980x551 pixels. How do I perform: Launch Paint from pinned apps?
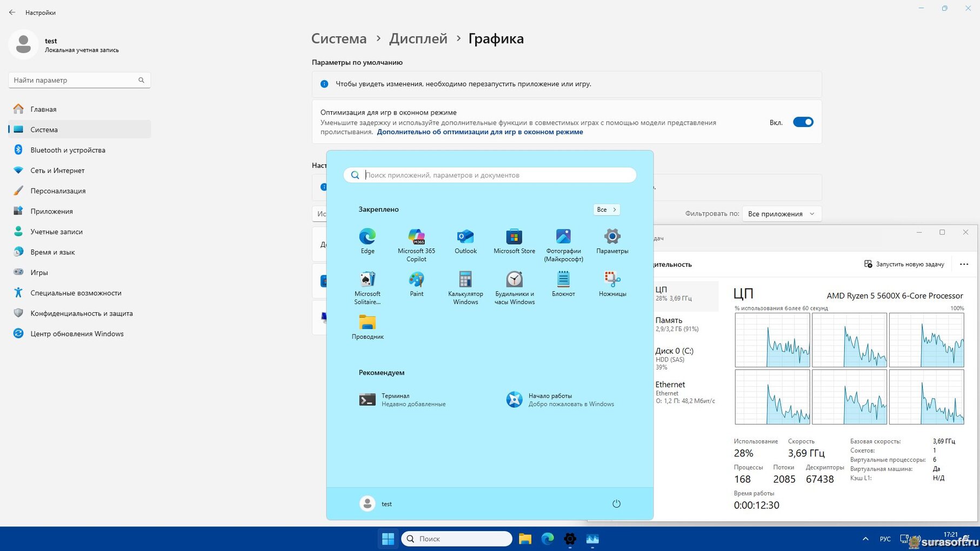point(416,280)
